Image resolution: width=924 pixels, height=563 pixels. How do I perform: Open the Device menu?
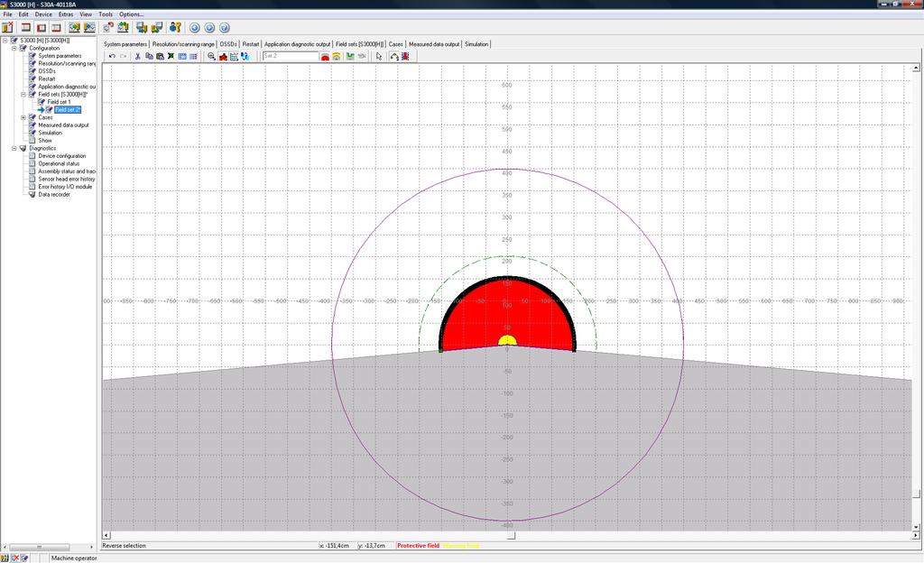(43, 14)
